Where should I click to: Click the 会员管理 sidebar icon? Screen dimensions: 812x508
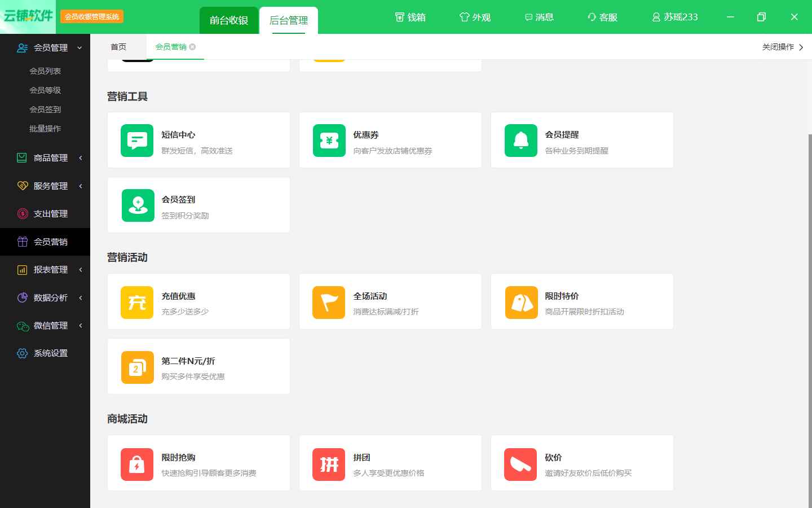[x=22, y=48]
